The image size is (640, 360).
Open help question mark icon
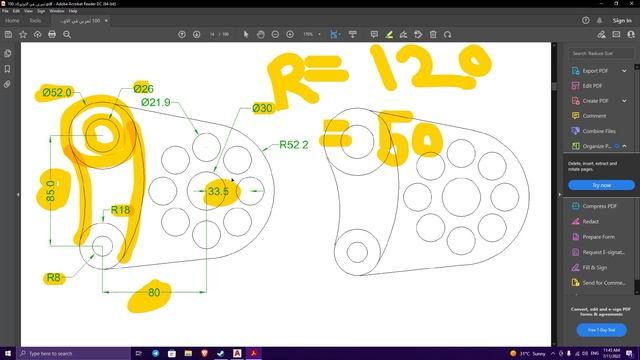[x=586, y=20]
